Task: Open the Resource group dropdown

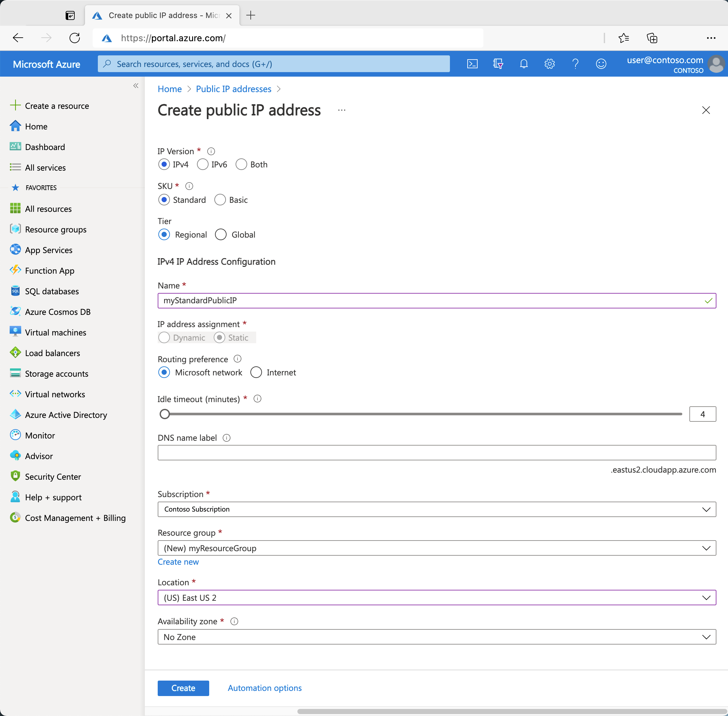Action: point(437,548)
